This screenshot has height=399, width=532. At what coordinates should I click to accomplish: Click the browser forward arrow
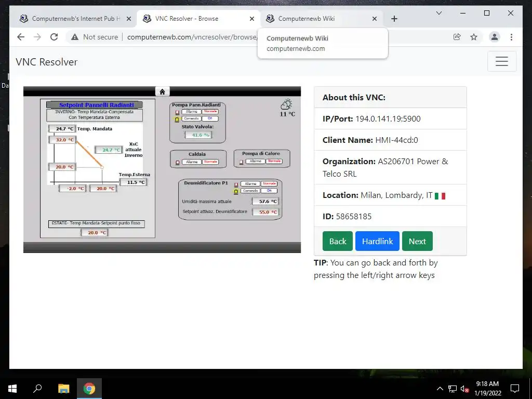[37, 37]
